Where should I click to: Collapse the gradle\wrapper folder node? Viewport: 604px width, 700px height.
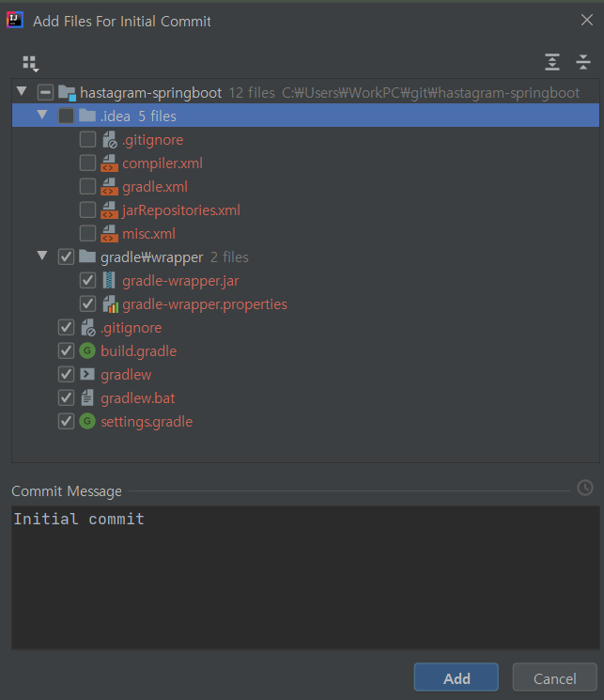[x=42, y=256]
